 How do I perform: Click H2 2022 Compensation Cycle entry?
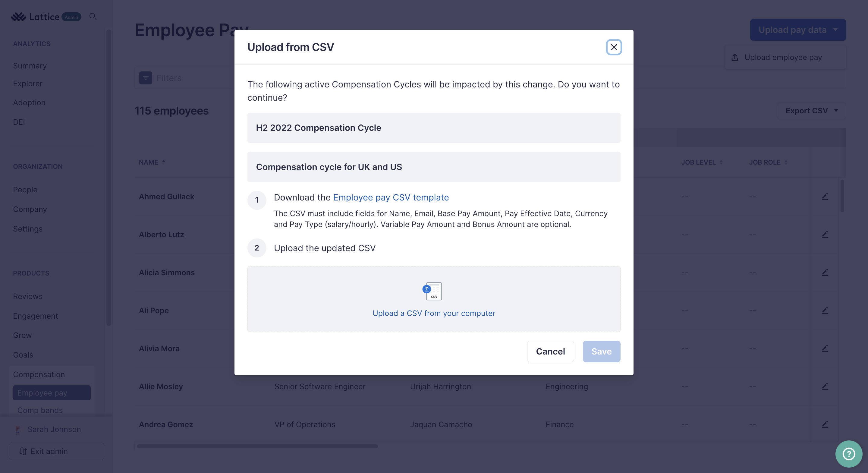click(434, 128)
